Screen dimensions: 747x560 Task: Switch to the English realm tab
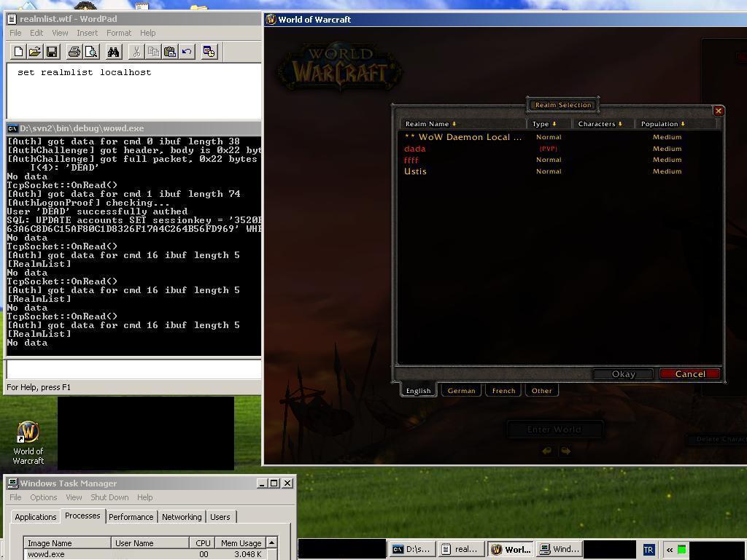pos(418,391)
